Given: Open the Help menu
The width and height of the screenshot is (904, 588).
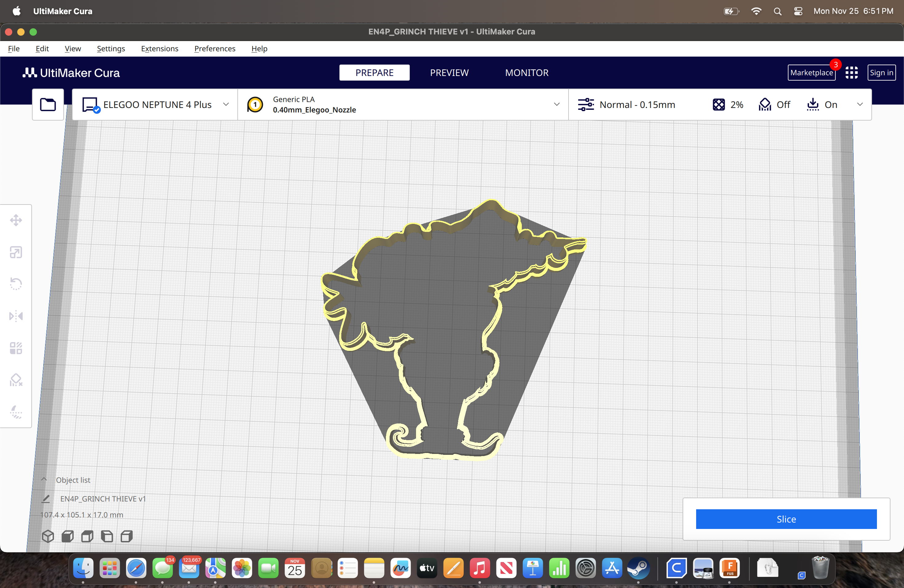Looking at the screenshot, I should tap(260, 49).
